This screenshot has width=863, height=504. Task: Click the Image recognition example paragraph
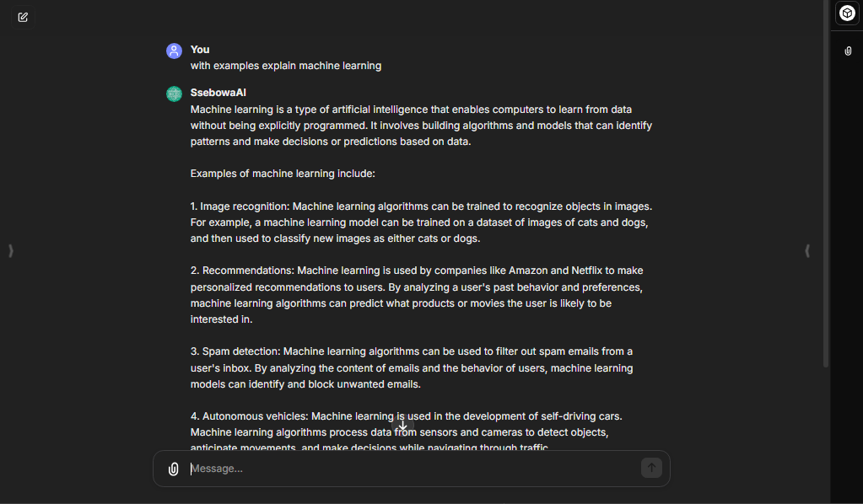(421, 223)
